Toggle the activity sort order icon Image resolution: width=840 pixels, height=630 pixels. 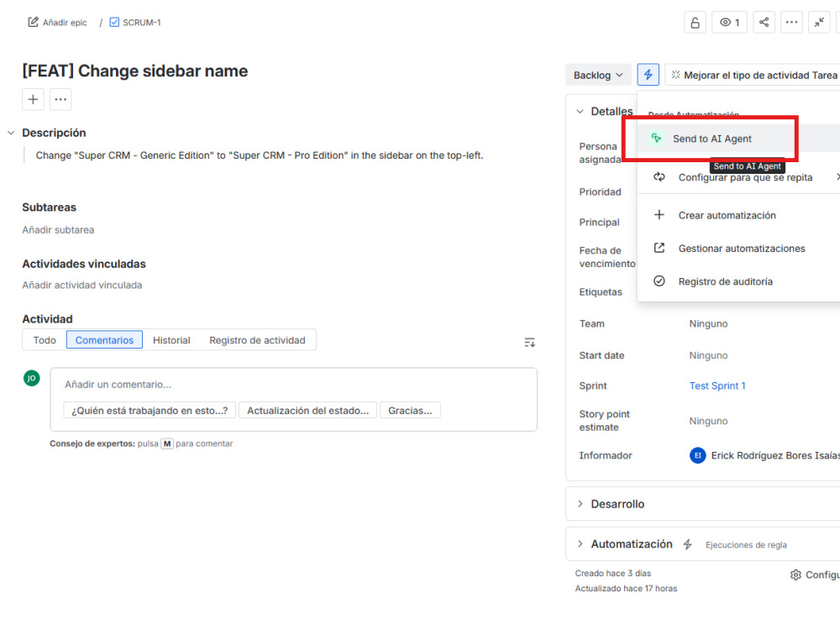coord(529,343)
